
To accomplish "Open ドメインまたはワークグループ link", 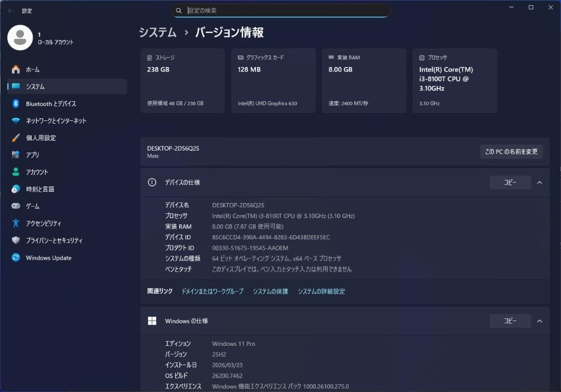I will tap(212, 291).
